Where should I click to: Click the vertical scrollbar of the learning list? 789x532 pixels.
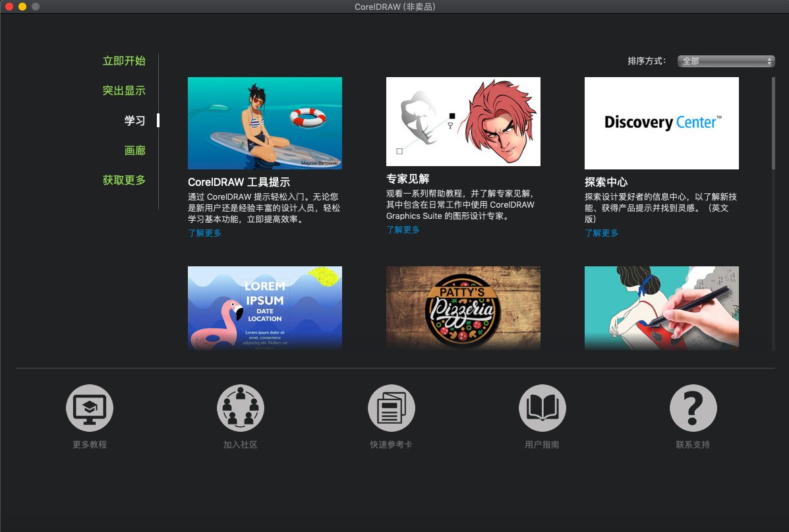point(774,124)
